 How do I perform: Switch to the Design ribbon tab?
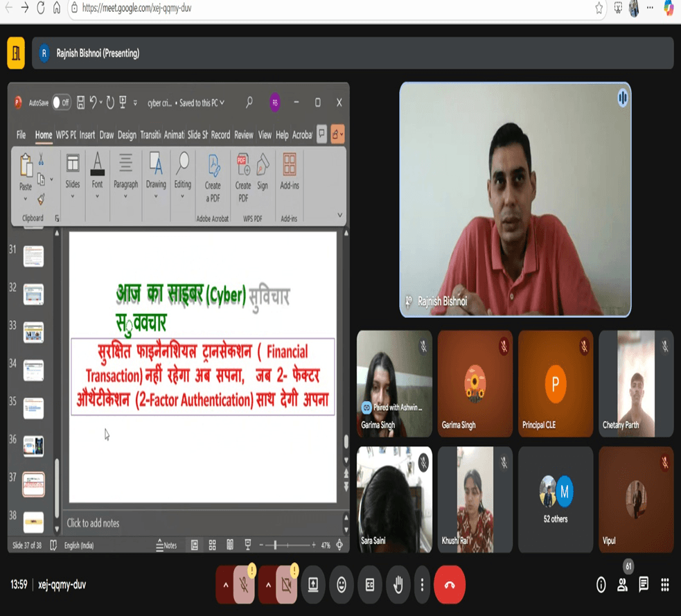pos(127,135)
